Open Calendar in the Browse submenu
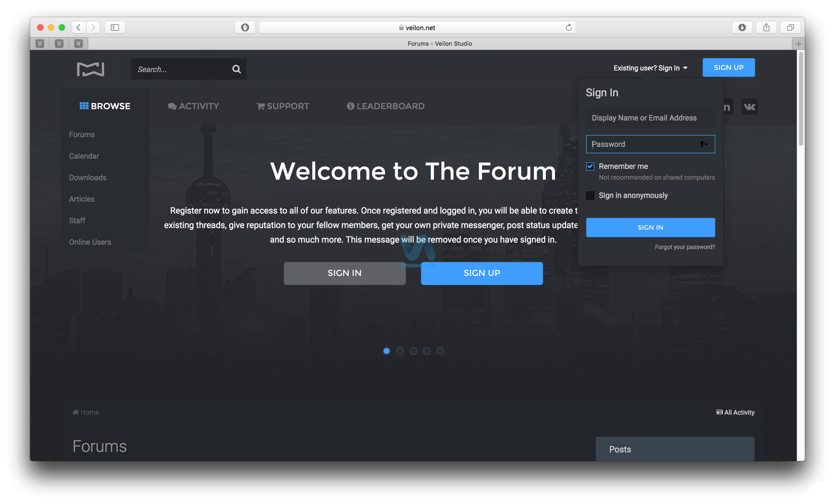This screenshot has height=504, width=835. (84, 156)
